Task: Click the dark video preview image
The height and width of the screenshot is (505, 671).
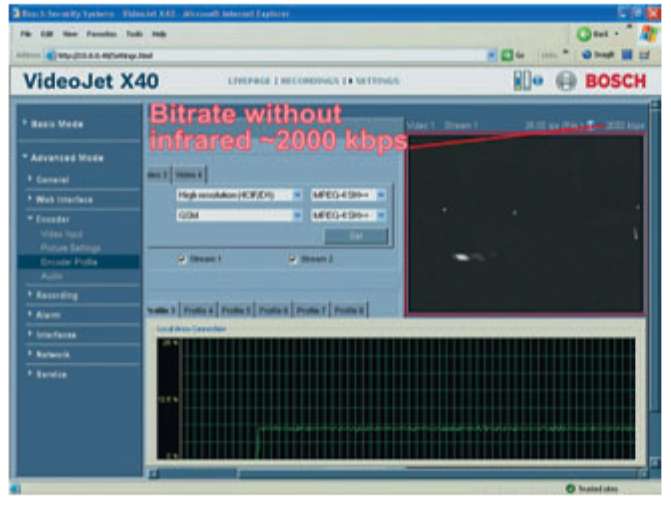Action: (526, 225)
